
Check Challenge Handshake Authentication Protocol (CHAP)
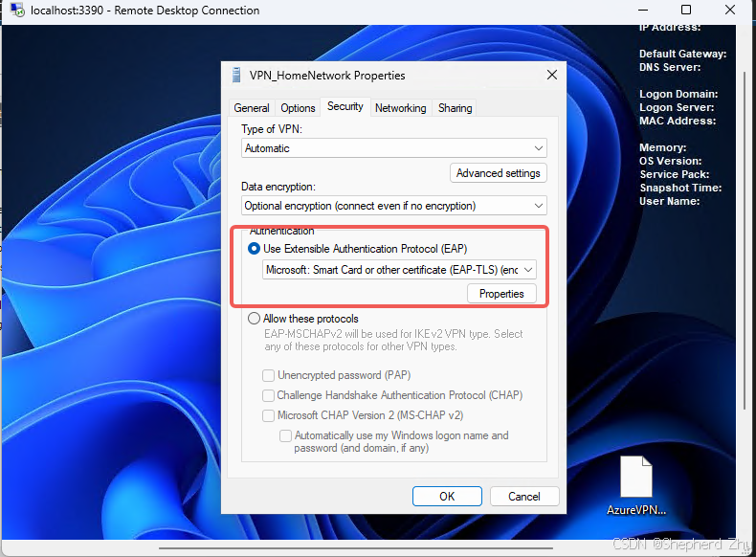tap(268, 395)
